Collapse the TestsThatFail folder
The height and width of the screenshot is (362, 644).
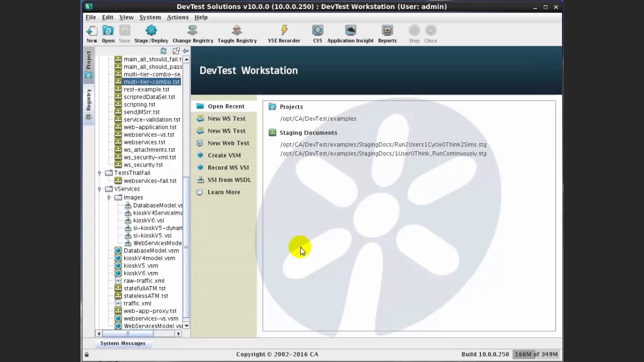click(99, 173)
